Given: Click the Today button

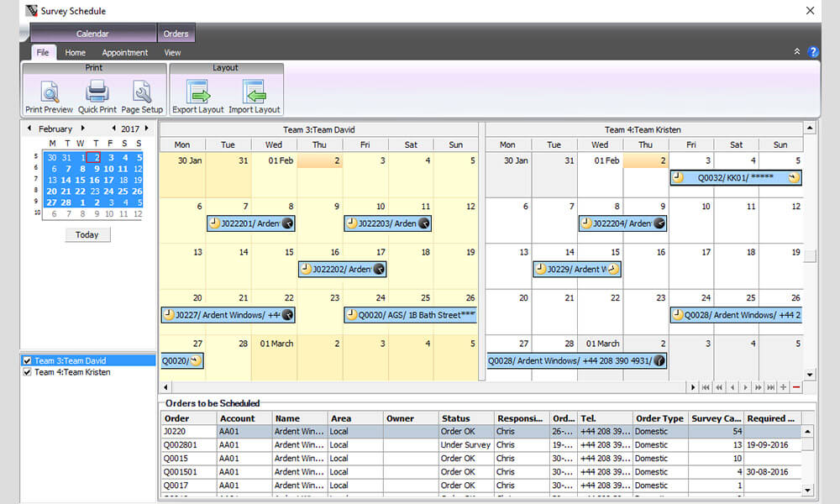Looking at the screenshot, I should tap(87, 235).
